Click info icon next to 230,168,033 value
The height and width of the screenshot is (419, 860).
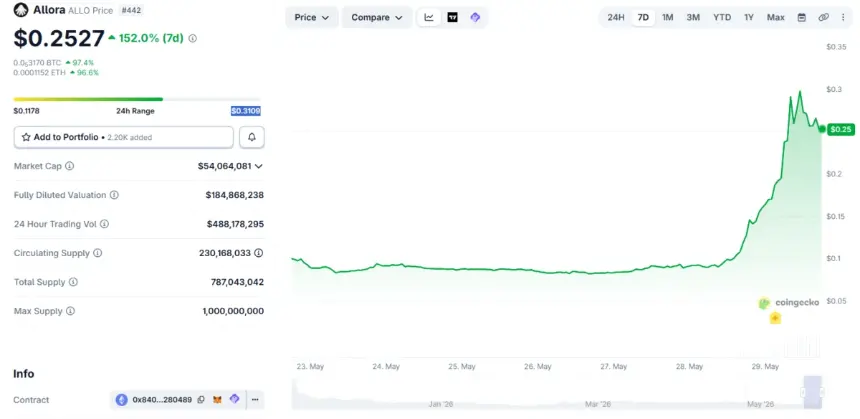[259, 253]
